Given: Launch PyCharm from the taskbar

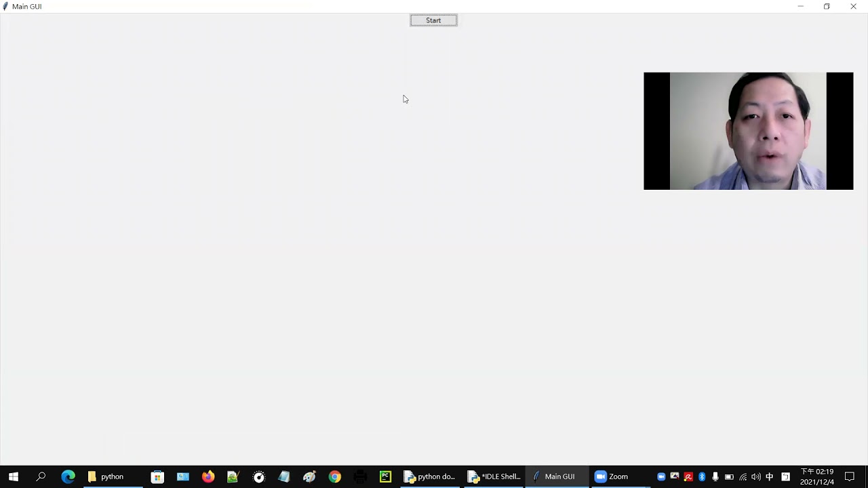Looking at the screenshot, I should 385,476.
